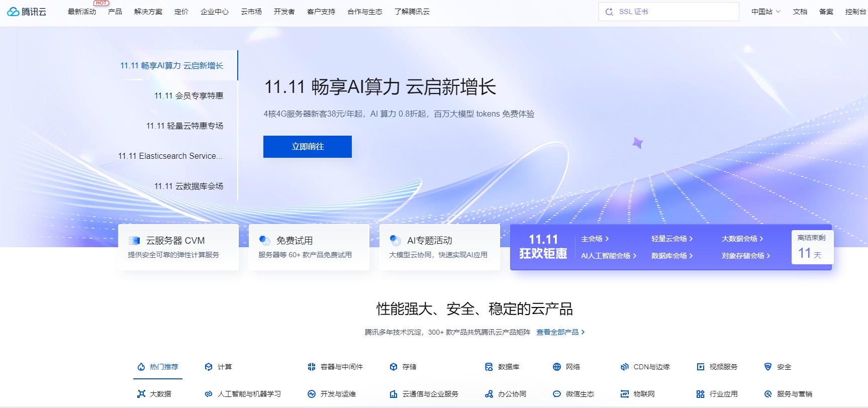Click the 离结束剩 11 天 countdown box
The width and height of the screenshot is (868, 408).
(x=812, y=247)
